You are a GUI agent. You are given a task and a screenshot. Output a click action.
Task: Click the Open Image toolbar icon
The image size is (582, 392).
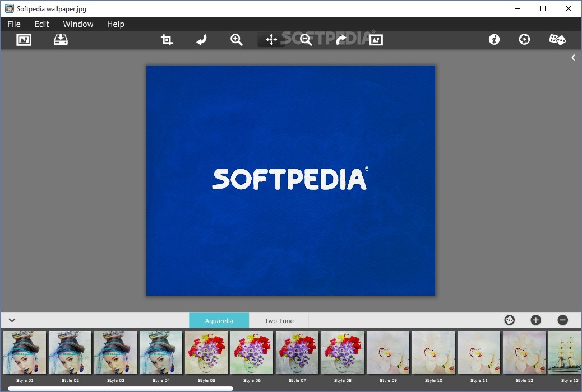coord(24,40)
